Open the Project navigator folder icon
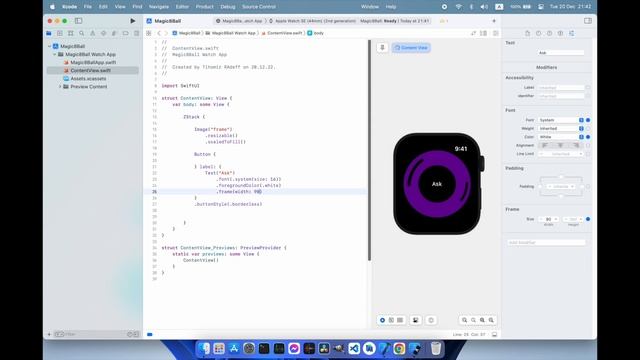The image size is (640, 360). click(x=49, y=33)
